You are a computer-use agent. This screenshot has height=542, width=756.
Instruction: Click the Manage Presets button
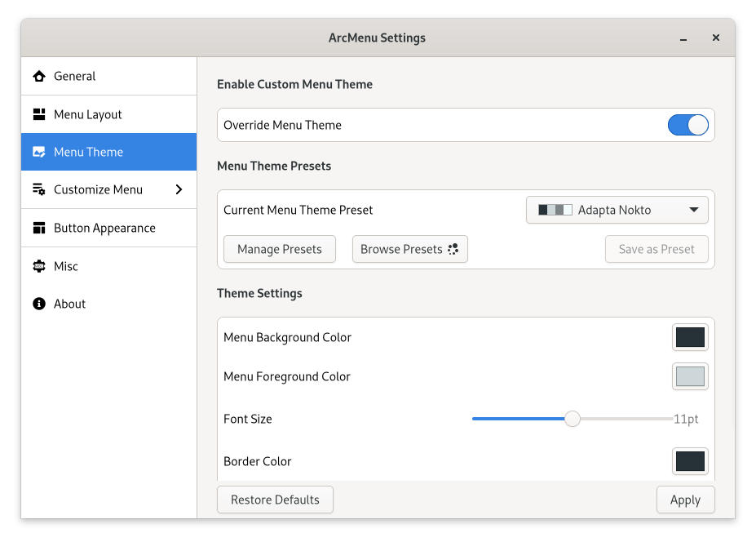(x=279, y=250)
